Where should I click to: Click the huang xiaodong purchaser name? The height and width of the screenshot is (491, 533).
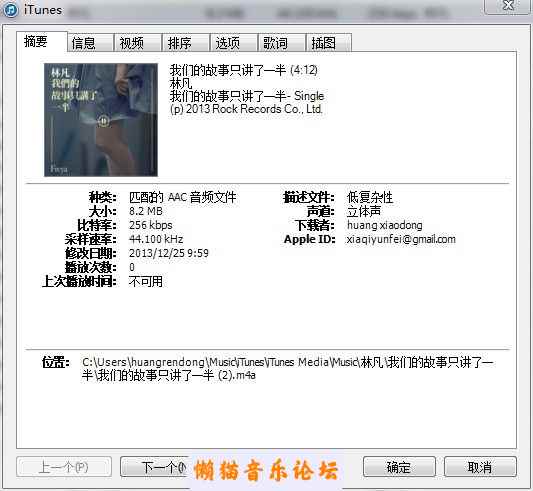(384, 225)
